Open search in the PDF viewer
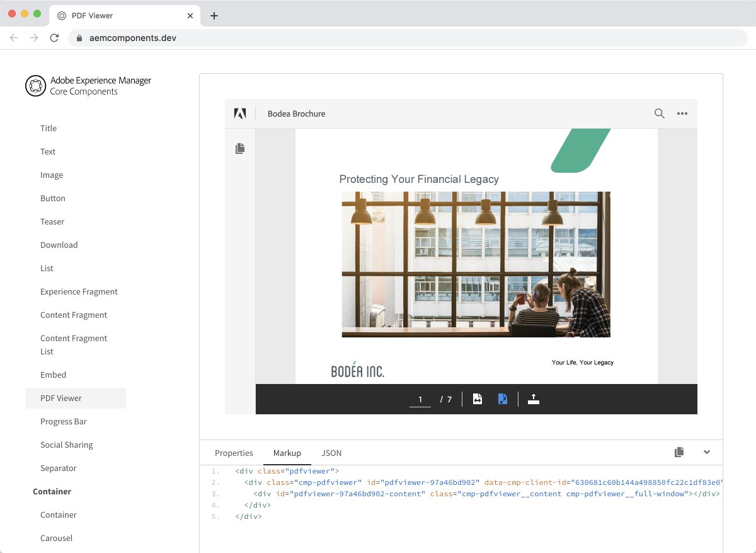Image resolution: width=756 pixels, height=553 pixels. coord(659,114)
